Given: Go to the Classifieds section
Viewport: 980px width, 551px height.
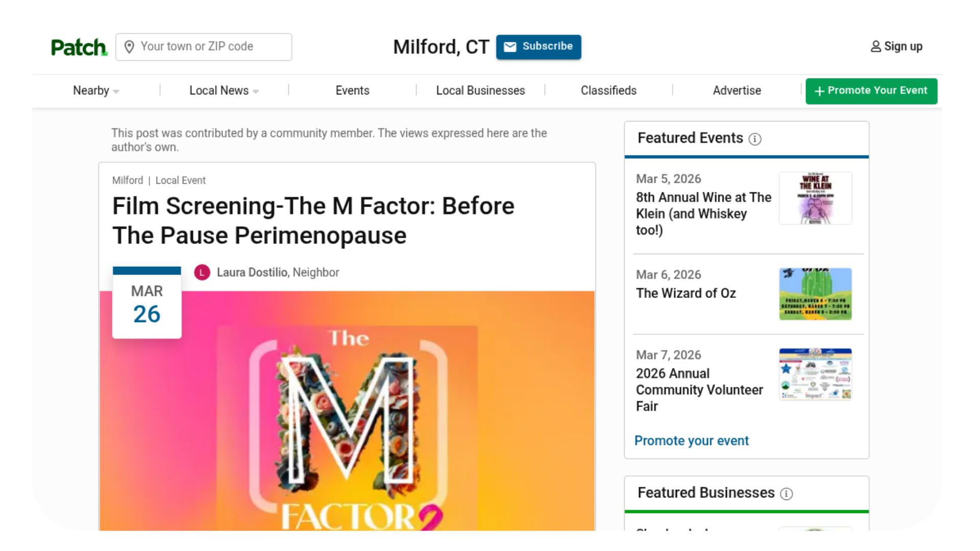Looking at the screenshot, I should pyautogui.click(x=608, y=91).
